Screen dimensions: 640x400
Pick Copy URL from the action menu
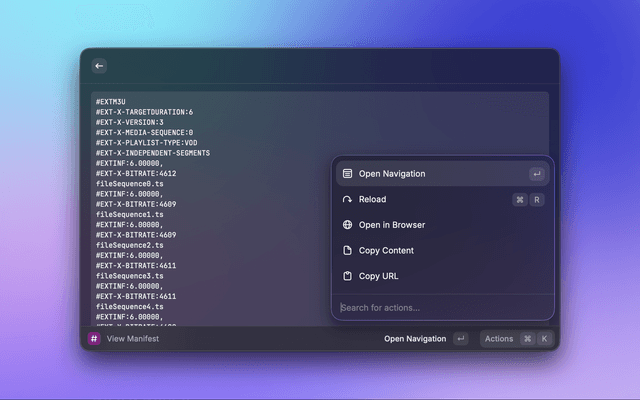[x=377, y=276]
